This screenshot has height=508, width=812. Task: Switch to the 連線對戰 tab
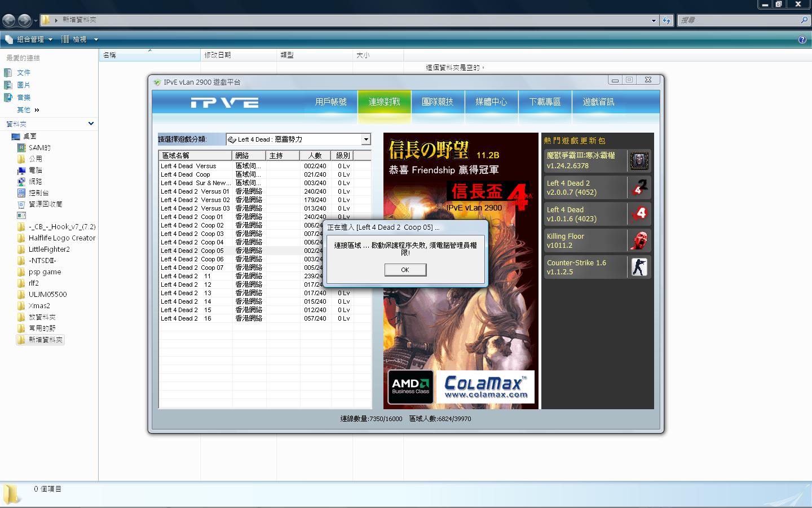[x=384, y=102]
